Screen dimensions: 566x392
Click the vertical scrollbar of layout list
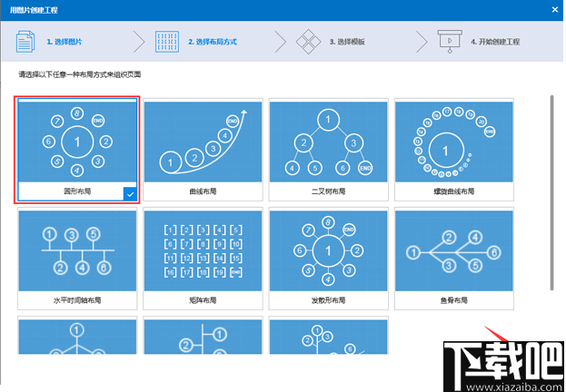(x=551, y=192)
